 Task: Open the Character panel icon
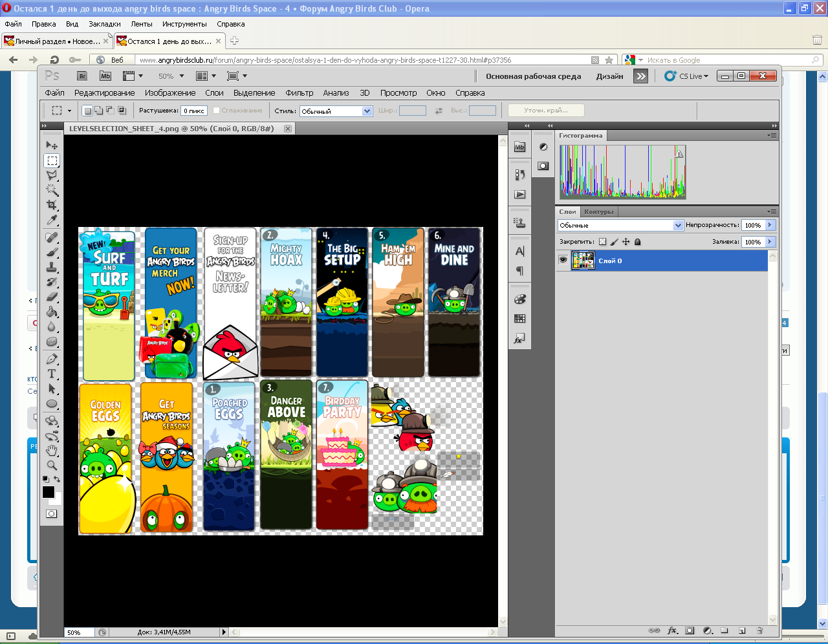[519, 251]
